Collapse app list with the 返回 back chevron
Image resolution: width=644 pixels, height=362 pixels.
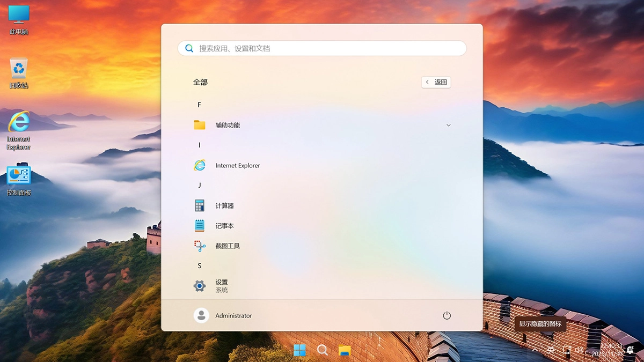(x=427, y=82)
